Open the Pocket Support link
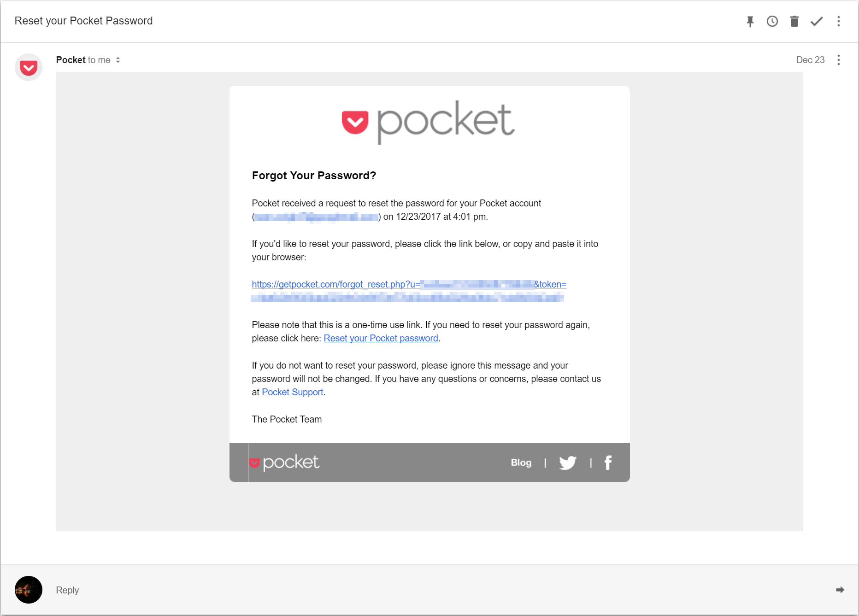Viewport: 859px width, 616px height. (292, 392)
